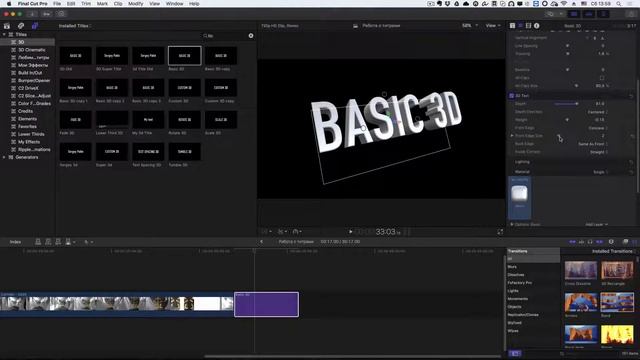Click the Insert clip icon
The width and height of the screenshot is (640, 360).
click(48, 242)
